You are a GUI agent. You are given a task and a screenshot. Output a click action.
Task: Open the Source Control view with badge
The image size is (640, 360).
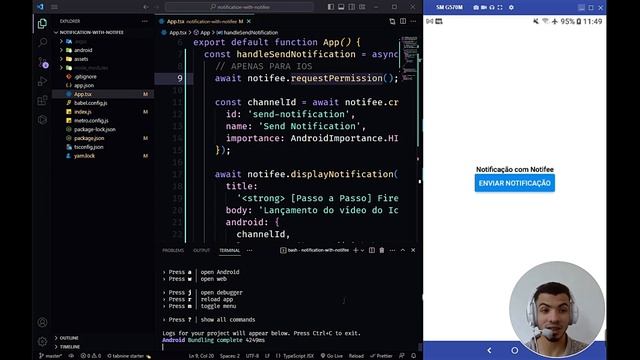(42, 62)
